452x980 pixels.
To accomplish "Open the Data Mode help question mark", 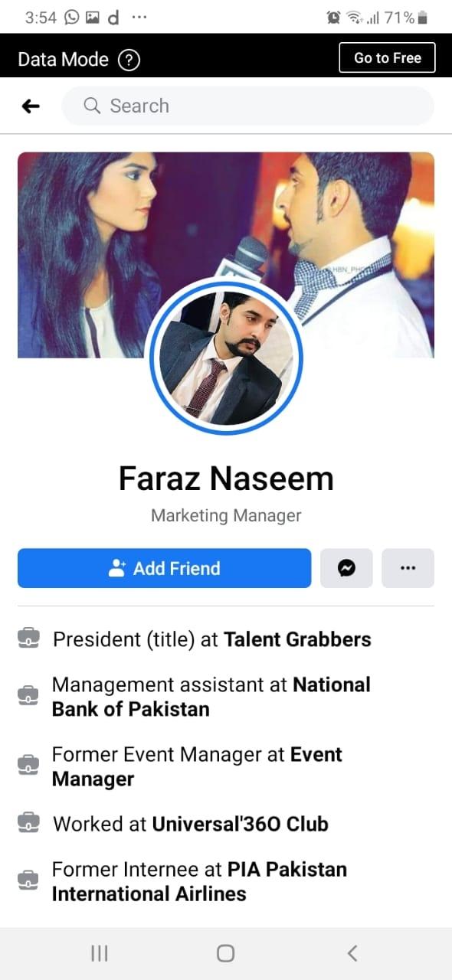I will 129,60.
